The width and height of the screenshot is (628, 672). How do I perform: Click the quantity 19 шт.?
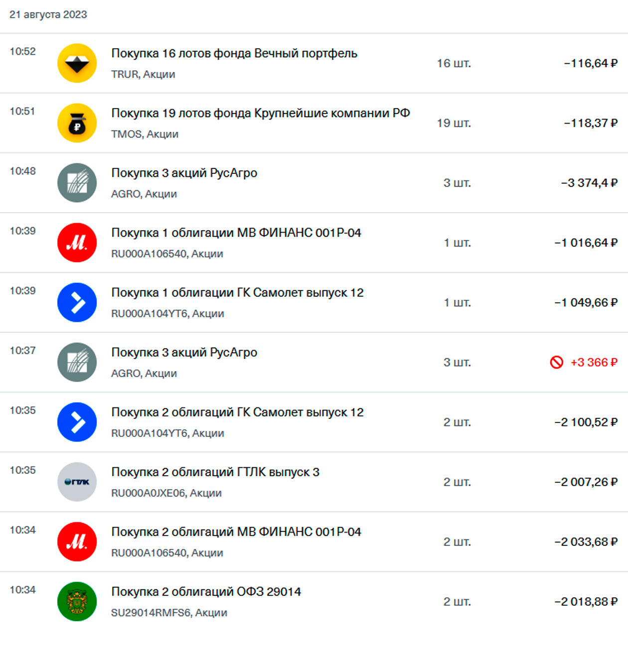[454, 123]
